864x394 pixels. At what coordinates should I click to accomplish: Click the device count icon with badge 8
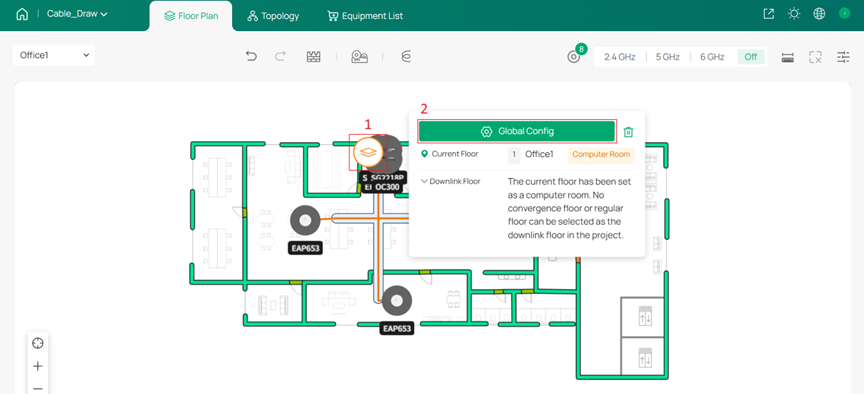point(574,56)
